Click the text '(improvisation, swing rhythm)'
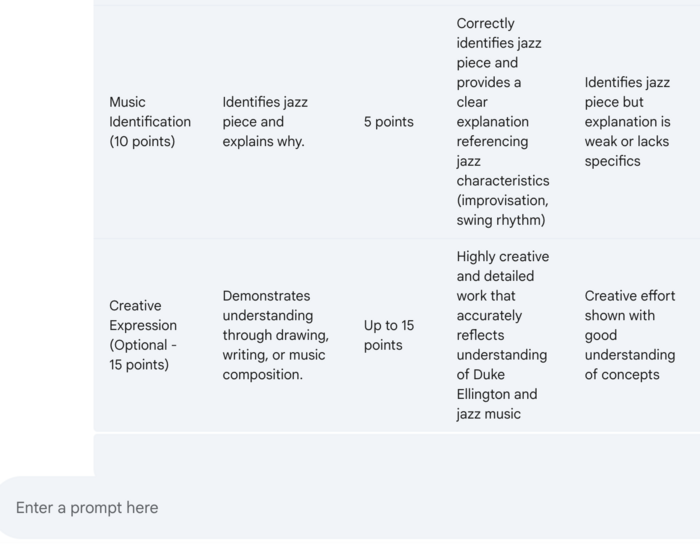 (502, 210)
